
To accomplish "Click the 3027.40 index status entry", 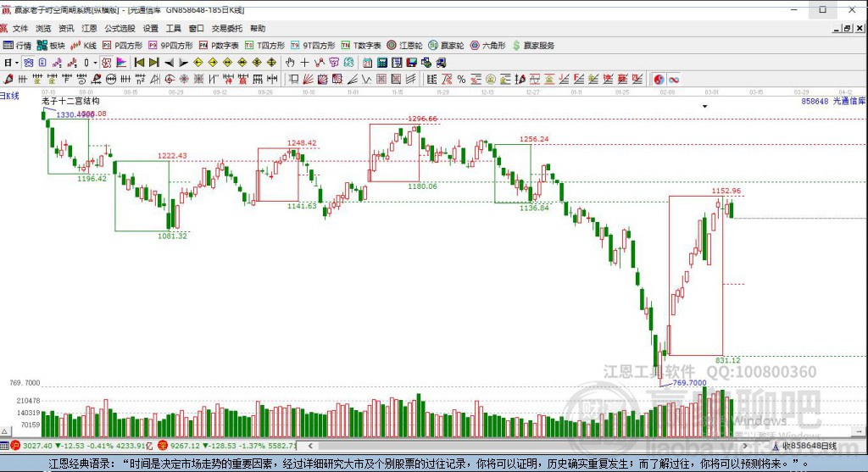I will coord(82,446).
